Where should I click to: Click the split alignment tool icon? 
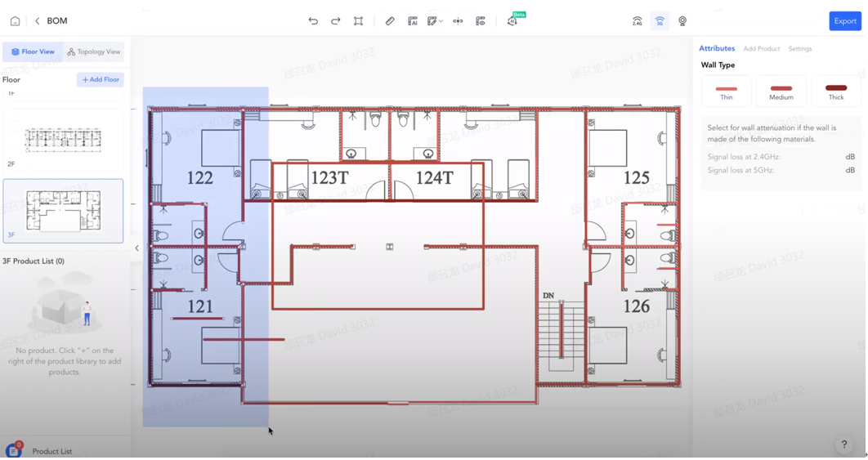(x=458, y=21)
